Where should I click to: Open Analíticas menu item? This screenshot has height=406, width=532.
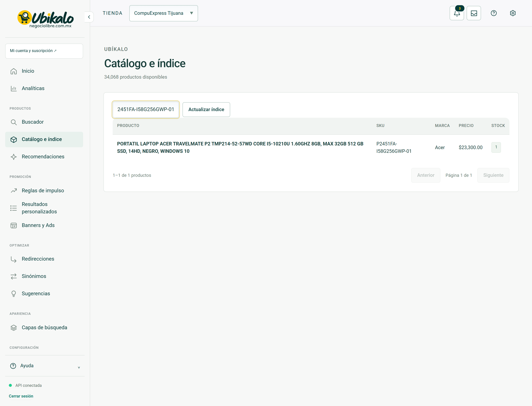tap(44, 88)
